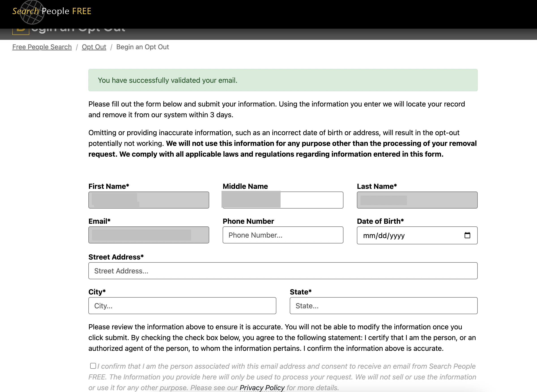Focus the Street Address input field

coord(283,271)
